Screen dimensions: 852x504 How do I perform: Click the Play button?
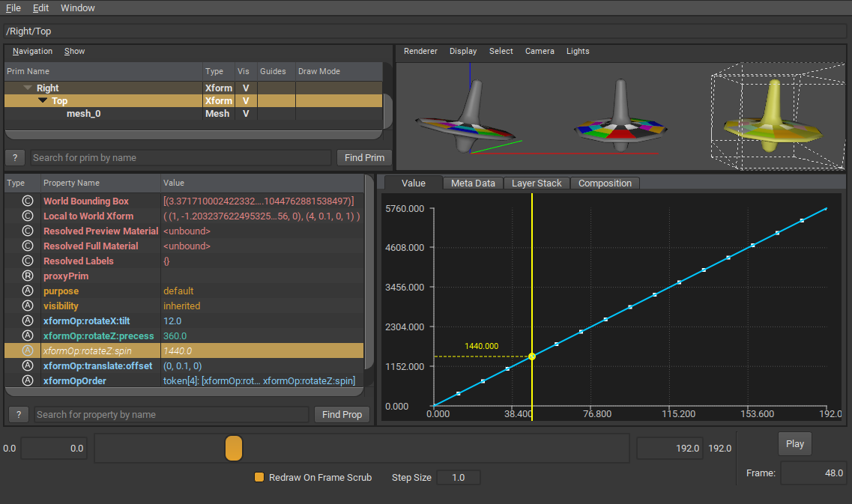coord(794,443)
